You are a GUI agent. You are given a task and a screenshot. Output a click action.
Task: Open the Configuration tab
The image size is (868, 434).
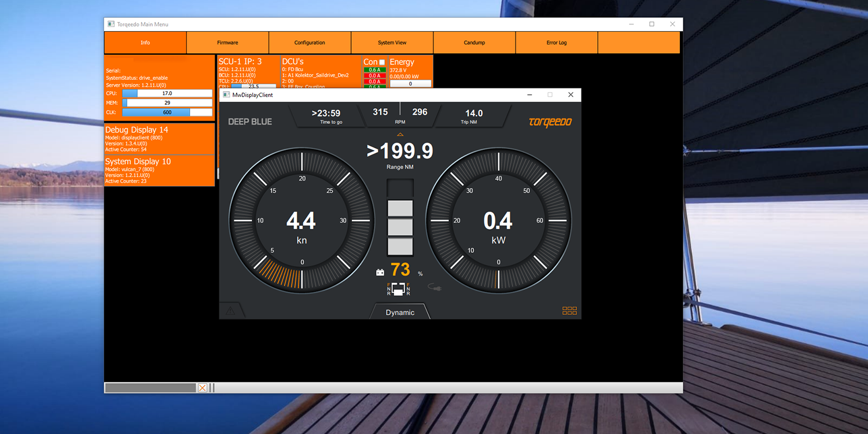pos(310,42)
